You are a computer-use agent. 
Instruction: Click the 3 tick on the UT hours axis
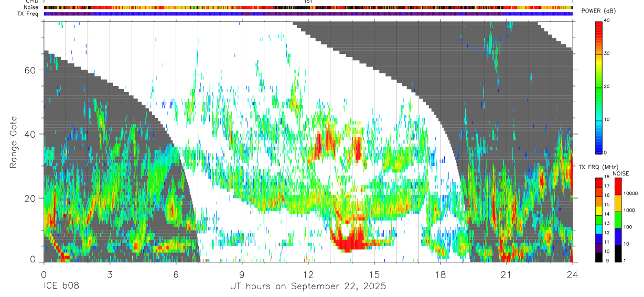click(110, 274)
